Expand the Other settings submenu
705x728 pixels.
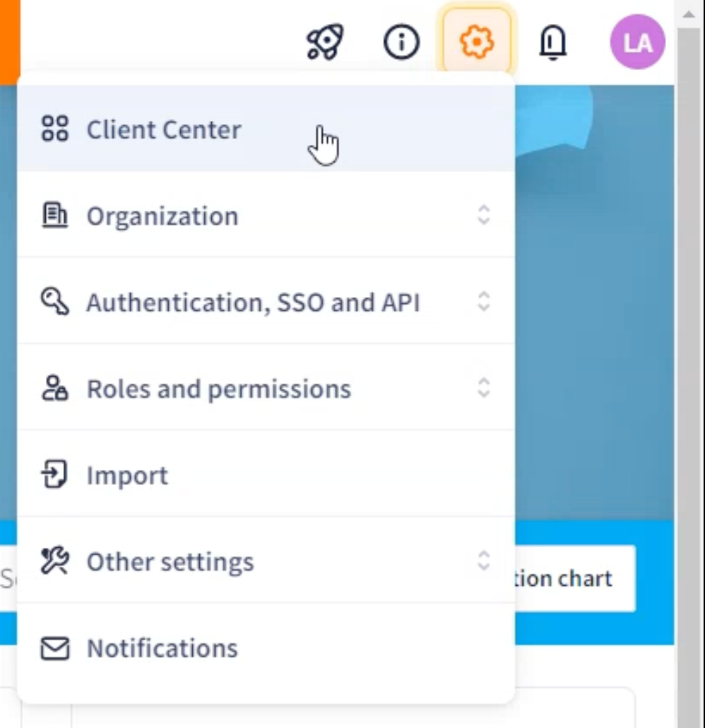[x=485, y=561]
